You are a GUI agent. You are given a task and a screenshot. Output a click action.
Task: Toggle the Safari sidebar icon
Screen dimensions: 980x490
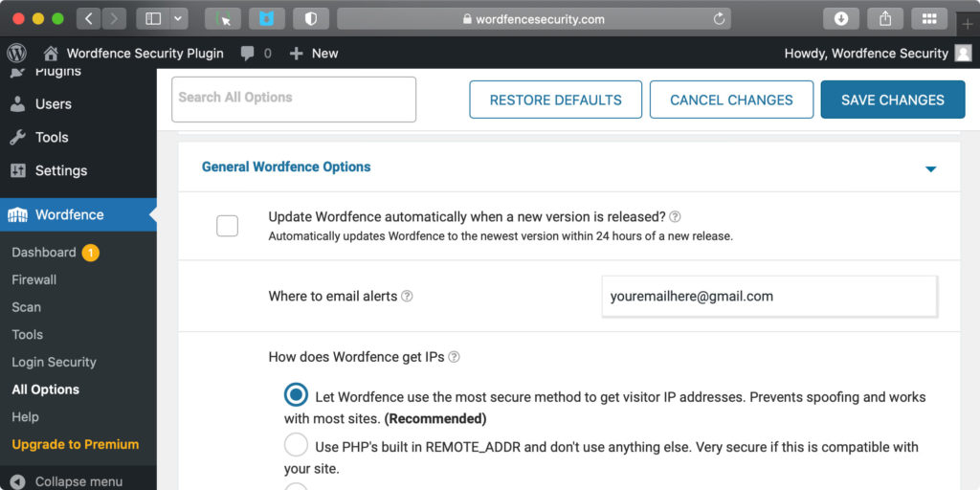tap(153, 19)
